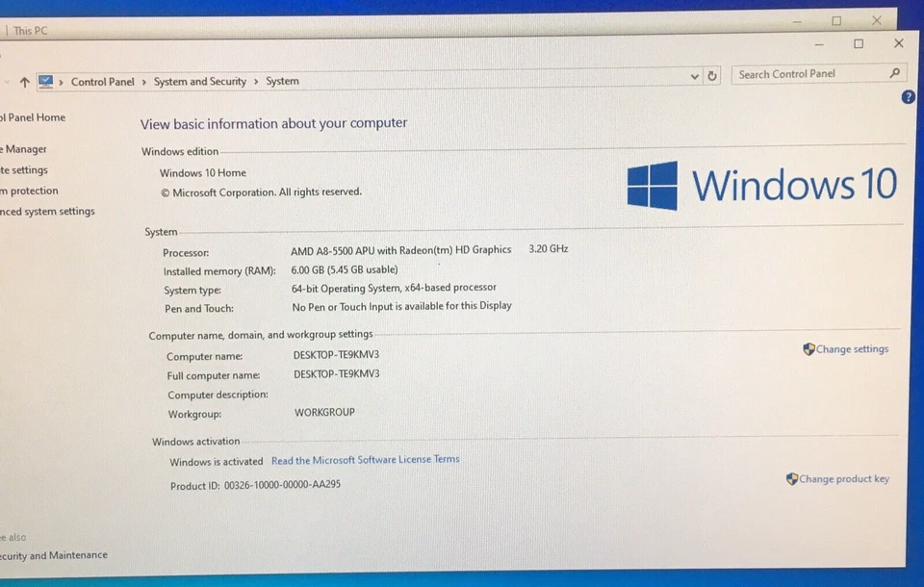Open Security and Maintenance under See also
Image resolution: width=924 pixels, height=587 pixels.
(x=53, y=555)
